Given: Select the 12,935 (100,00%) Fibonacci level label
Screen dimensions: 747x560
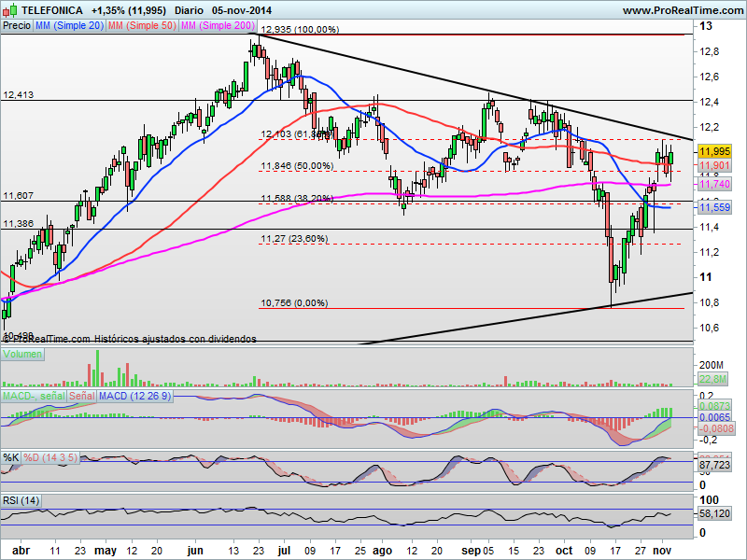Looking at the screenshot, I should [300, 30].
